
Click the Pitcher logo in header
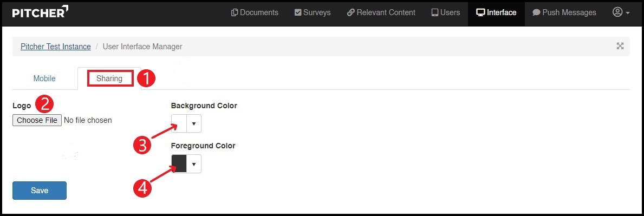pyautogui.click(x=40, y=12)
